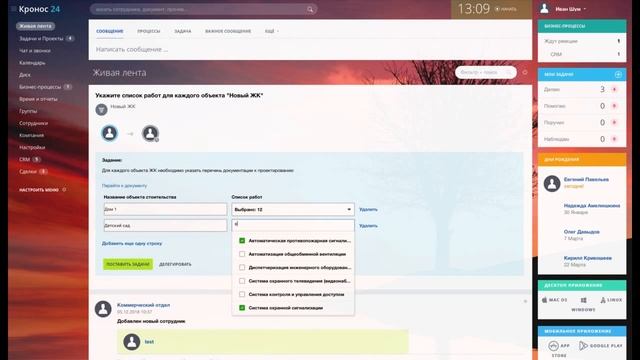640x360 pixels.
Task: Click Добавить еще одну строку link
Action: tap(132, 243)
